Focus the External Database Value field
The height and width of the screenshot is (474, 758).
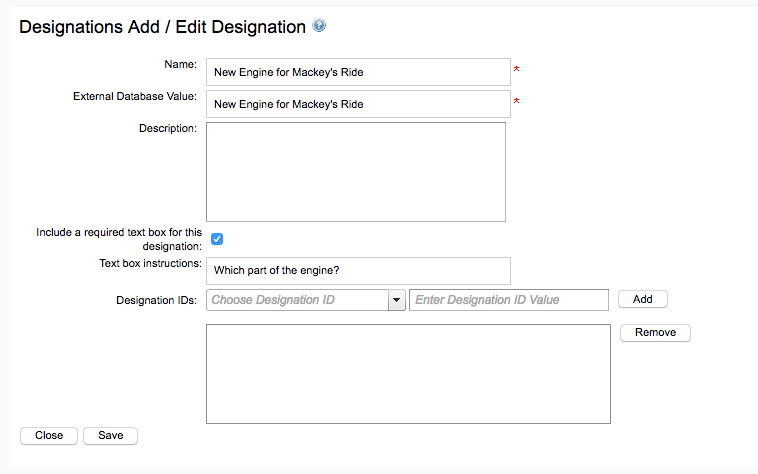357,104
